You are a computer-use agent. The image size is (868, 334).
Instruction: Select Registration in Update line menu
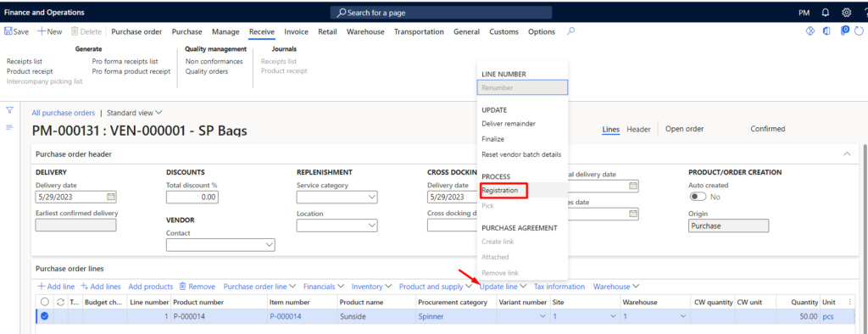pos(500,190)
